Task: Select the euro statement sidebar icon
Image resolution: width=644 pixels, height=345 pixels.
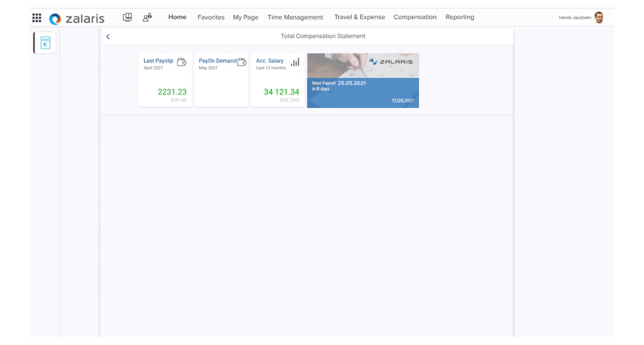Action: point(45,43)
